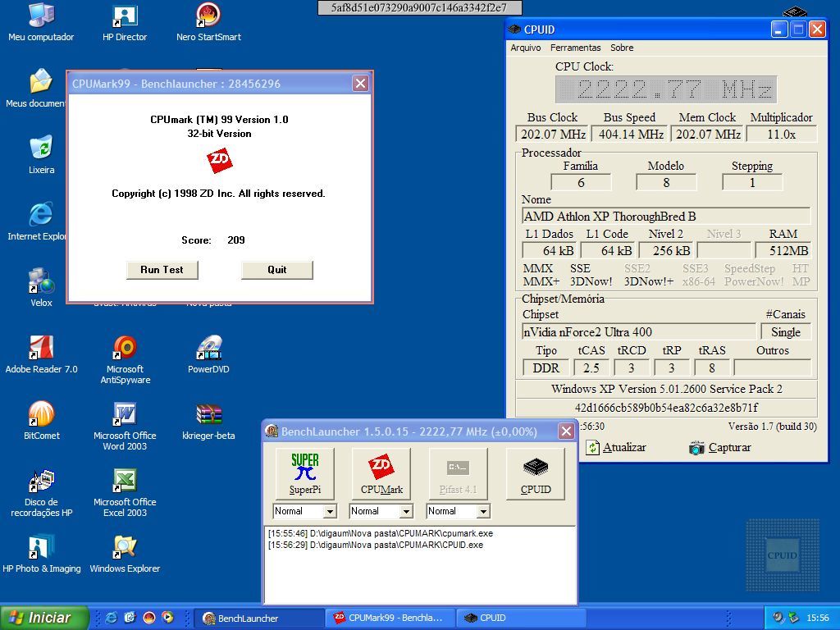Click Run Test in CPUMark99

(162, 270)
